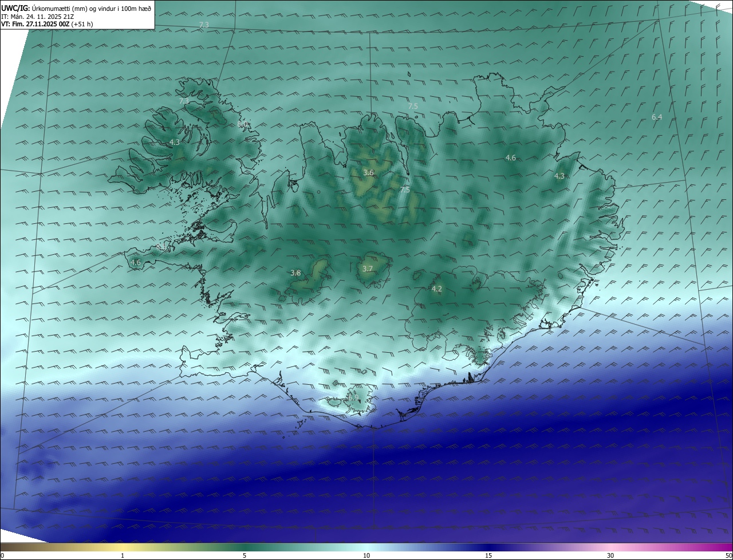
Task: Click the 30 tick label on the color scale
Action: [x=610, y=555]
